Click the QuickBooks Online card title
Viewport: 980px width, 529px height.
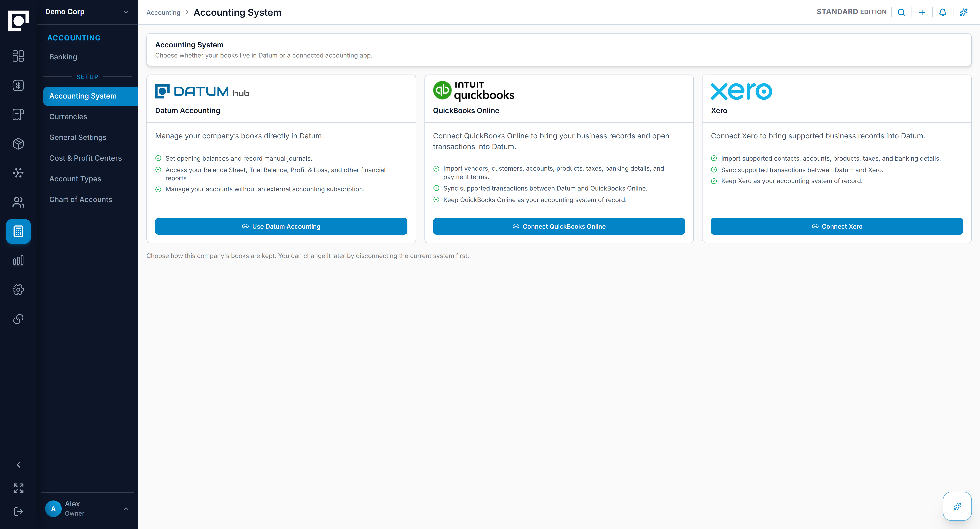(x=466, y=111)
